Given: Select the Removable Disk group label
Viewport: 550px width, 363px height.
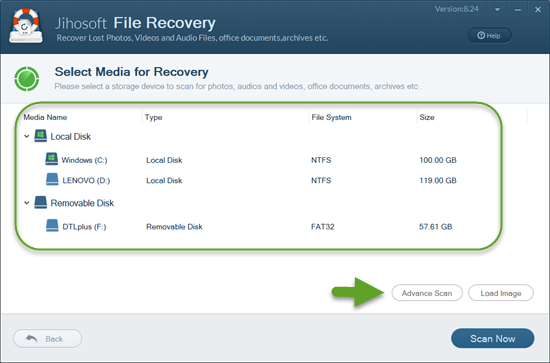Looking at the screenshot, I should (x=82, y=203).
